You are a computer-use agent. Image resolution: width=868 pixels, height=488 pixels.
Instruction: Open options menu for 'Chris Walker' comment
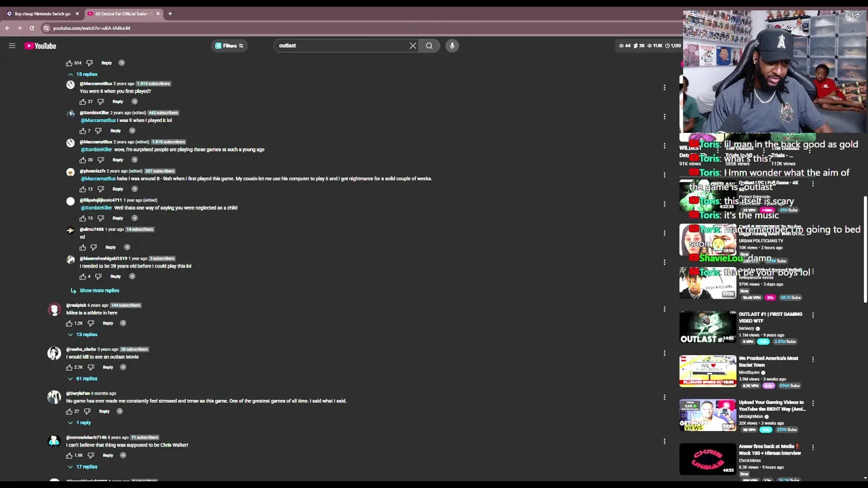click(x=665, y=441)
